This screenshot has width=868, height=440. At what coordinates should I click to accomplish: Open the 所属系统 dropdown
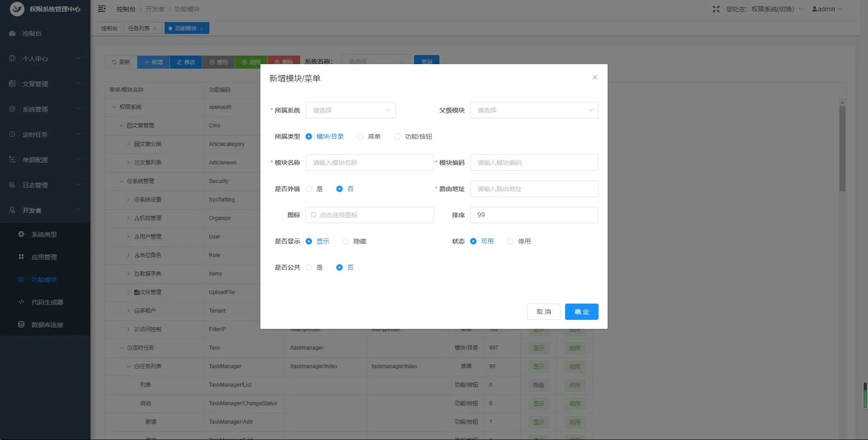(350, 110)
